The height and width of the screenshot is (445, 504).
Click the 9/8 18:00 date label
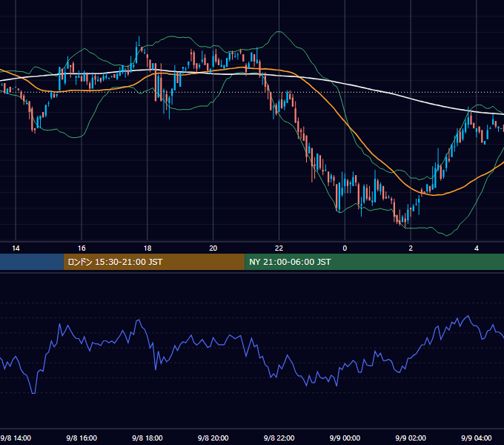147,438
